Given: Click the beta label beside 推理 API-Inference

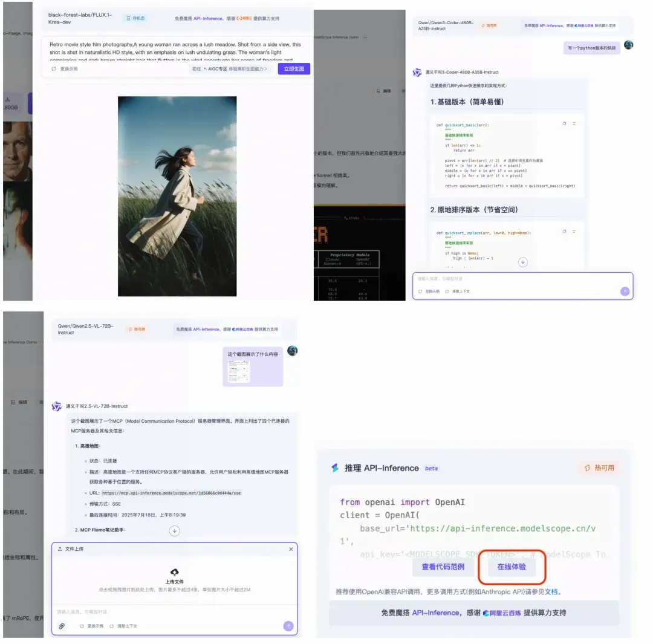Looking at the screenshot, I should [x=431, y=469].
